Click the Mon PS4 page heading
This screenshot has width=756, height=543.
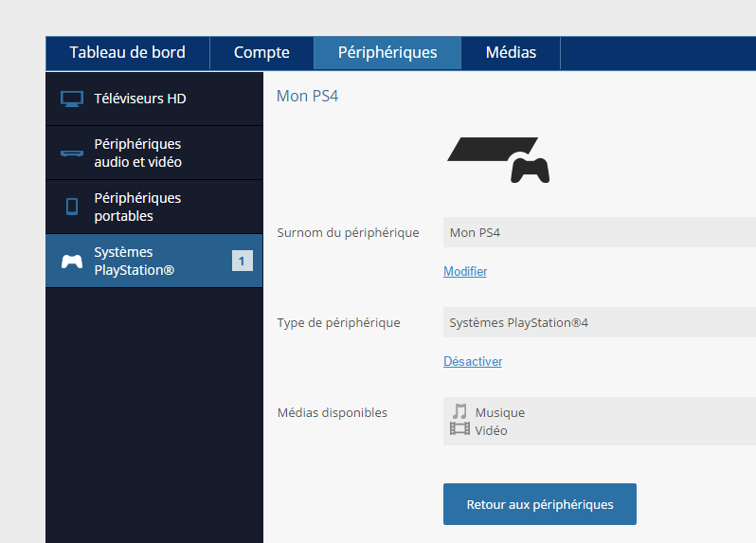pyautogui.click(x=307, y=96)
